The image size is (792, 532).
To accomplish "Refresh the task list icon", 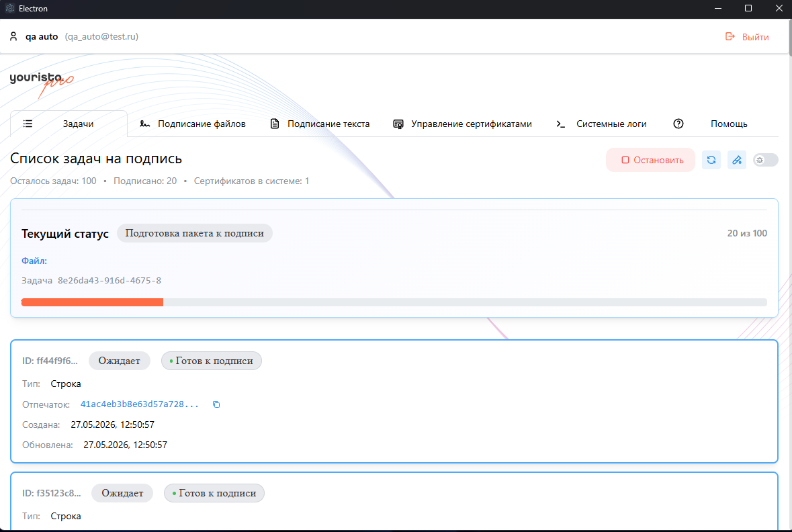I will (711, 160).
